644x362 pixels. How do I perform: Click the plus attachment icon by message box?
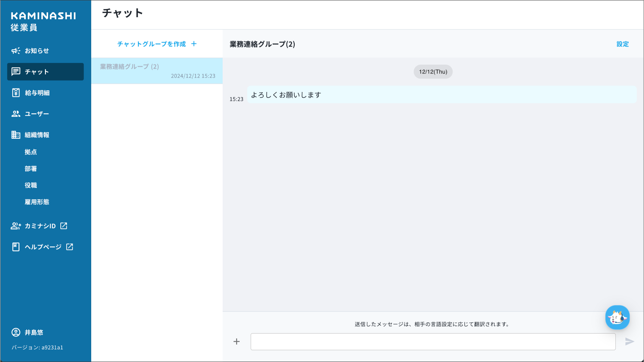coord(236,342)
